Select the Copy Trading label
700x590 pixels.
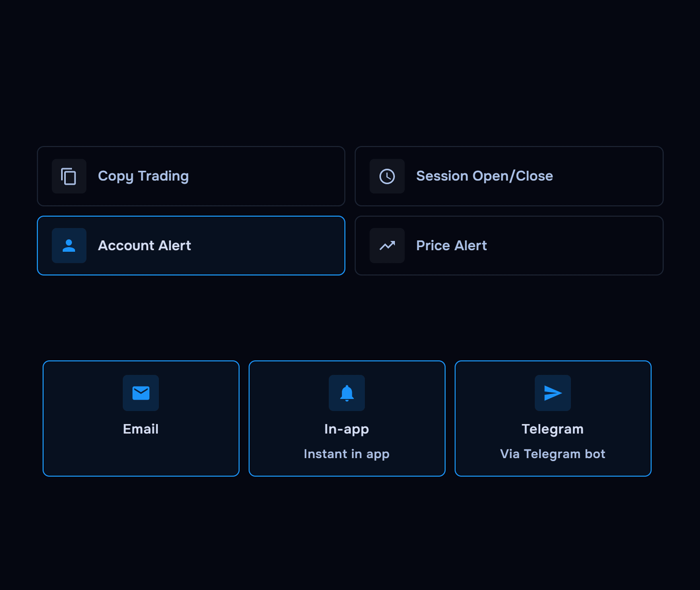click(143, 176)
